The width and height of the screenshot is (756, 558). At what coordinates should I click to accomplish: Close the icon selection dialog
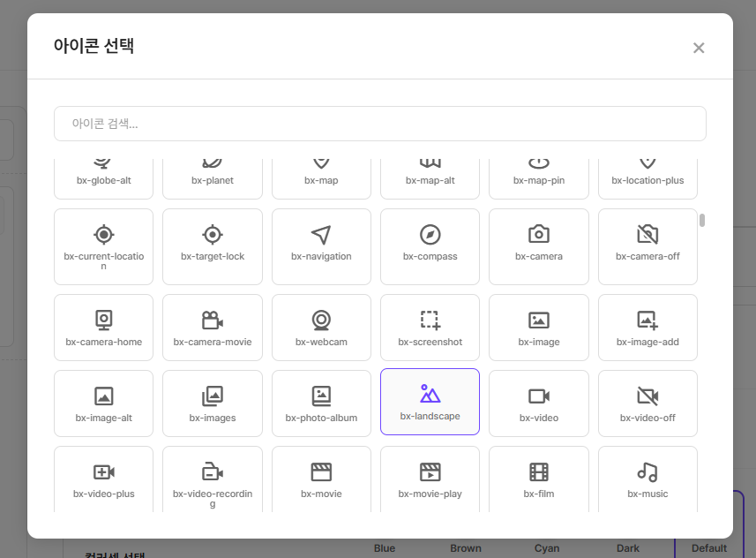699,48
